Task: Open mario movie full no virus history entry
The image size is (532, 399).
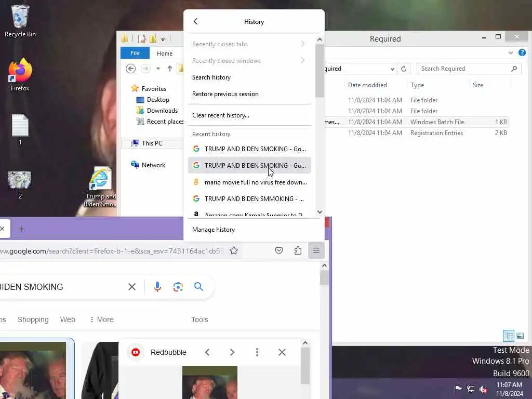Action: click(x=249, y=182)
